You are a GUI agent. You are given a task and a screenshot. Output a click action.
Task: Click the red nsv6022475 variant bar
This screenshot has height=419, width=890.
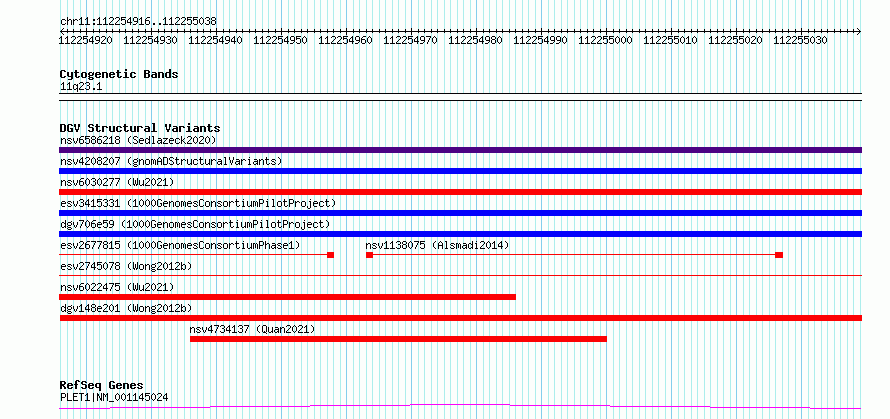[287, 297]
